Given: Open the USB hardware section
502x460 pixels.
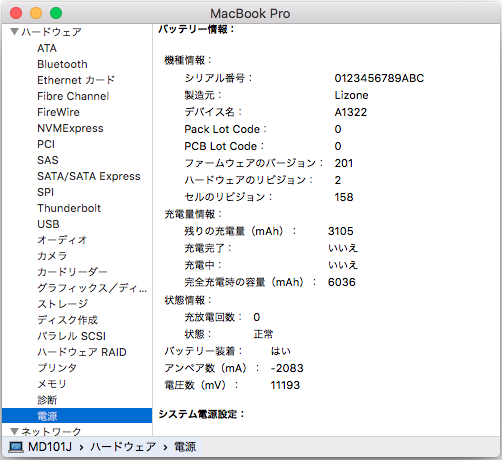Looking at the screenshot, I should (48, 224).
